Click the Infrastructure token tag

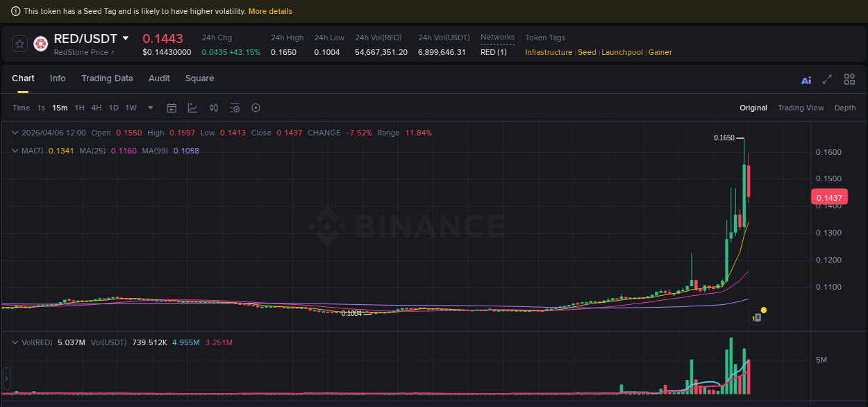(549, 52)
